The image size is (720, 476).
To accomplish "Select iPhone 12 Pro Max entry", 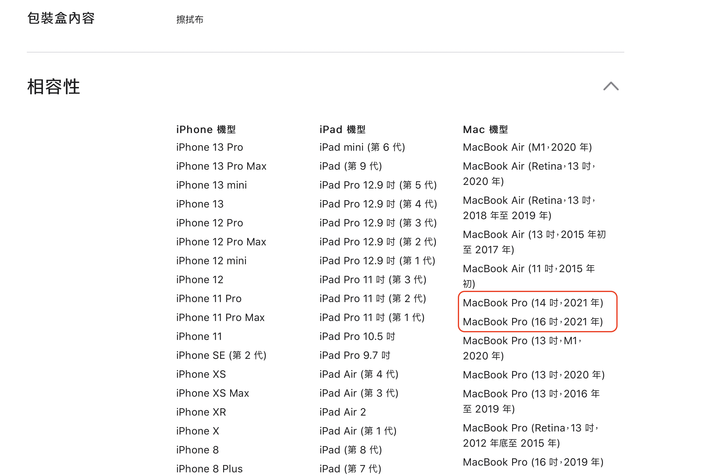I will 221,241.
